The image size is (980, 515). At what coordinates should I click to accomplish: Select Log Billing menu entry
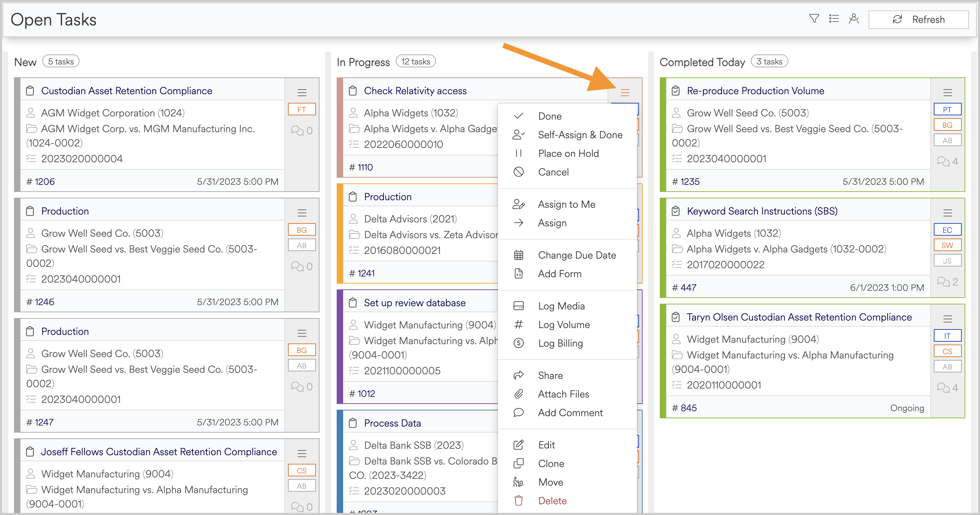pos(567,343)
